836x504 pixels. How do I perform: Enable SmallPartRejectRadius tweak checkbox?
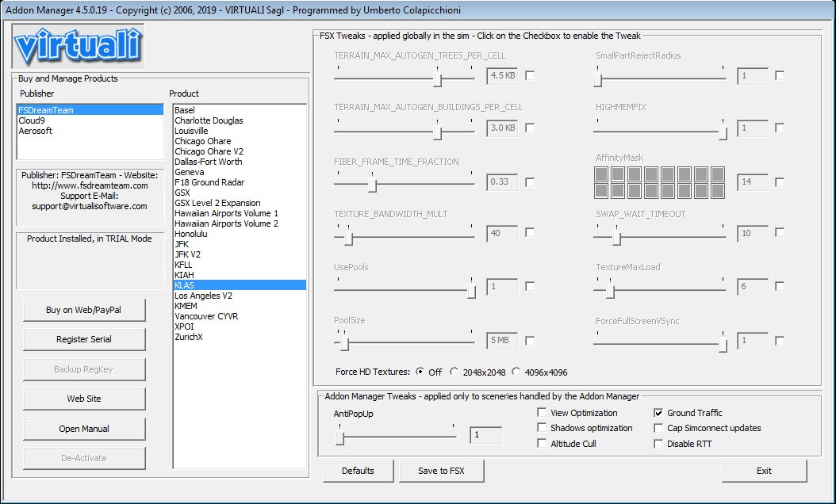pyautogui.click(x=780, y=75)
